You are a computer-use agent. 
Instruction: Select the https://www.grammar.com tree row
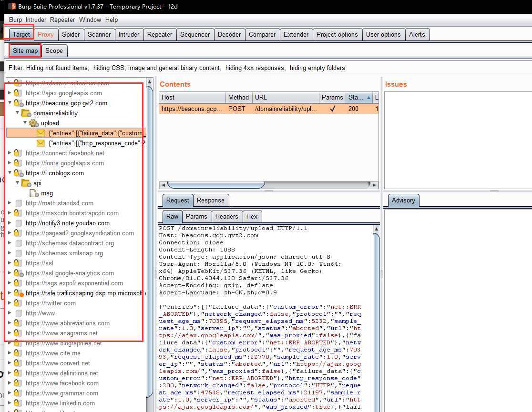point(62,393)
